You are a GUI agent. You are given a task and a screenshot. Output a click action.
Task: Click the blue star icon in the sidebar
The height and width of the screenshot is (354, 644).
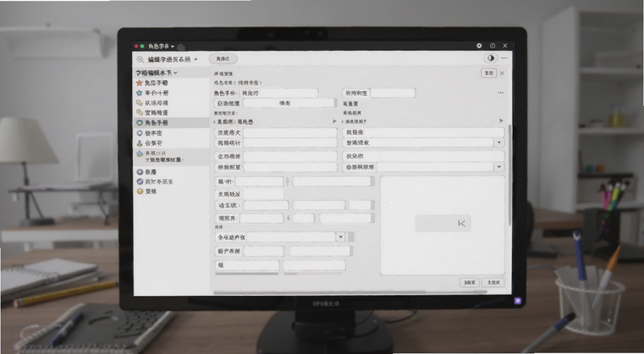(x=139, y=93)
